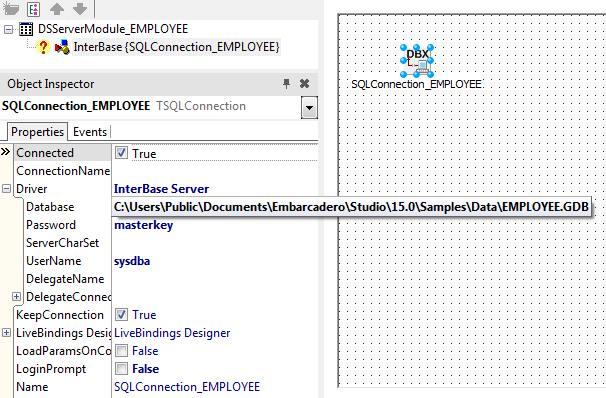Select the Name property label
The width and height of the screenshot is (606, 398).
pyautogui.click(x=32, y=387)
